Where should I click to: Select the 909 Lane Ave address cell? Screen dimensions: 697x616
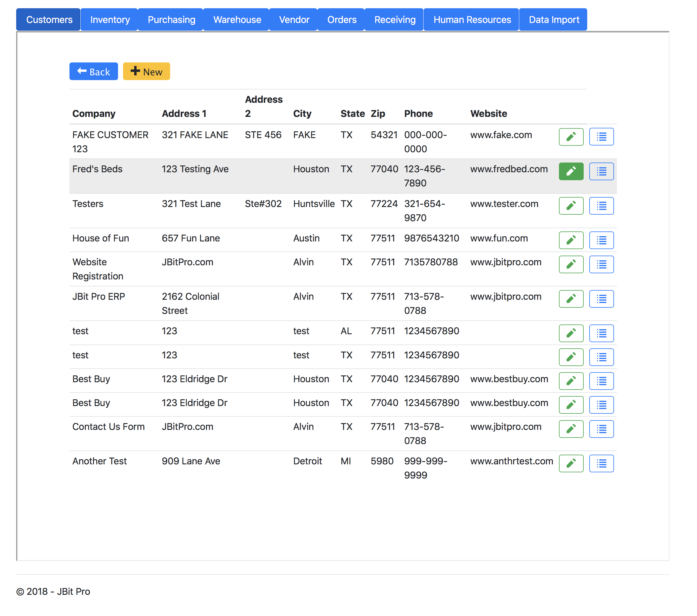pyautogui.click(x=191, y=461)
